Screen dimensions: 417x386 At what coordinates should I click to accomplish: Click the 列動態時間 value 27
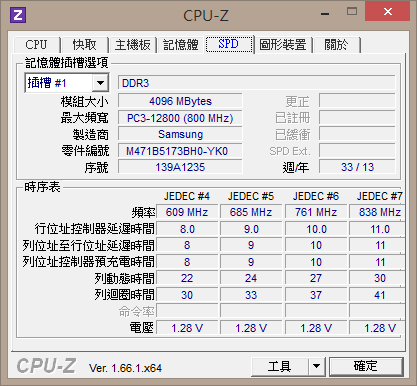(316, 278)
